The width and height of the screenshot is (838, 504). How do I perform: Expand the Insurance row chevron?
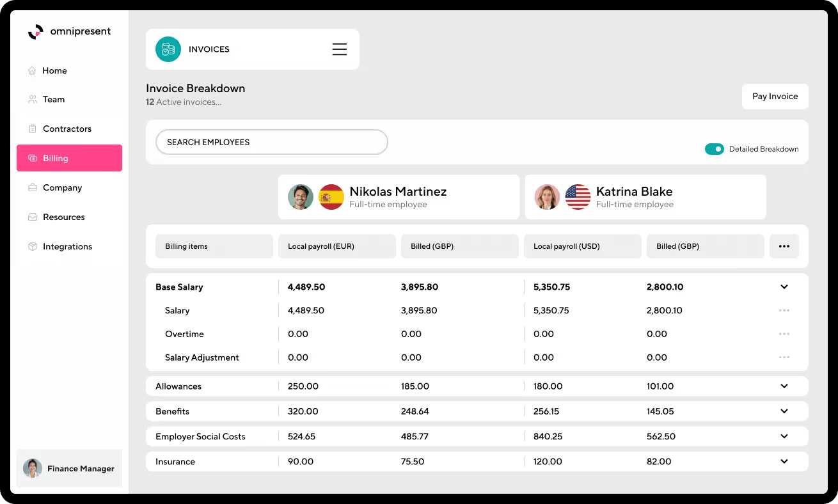[784, 461]
